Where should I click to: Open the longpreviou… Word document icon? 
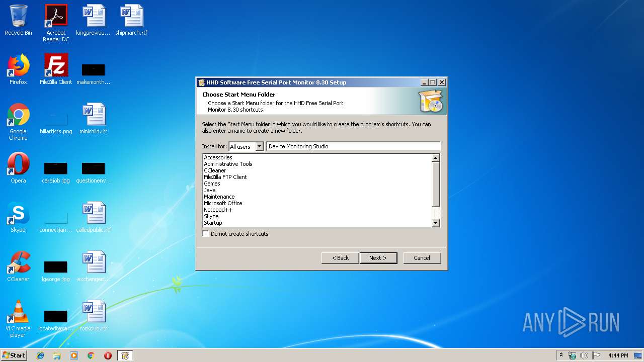click(93, 20)
